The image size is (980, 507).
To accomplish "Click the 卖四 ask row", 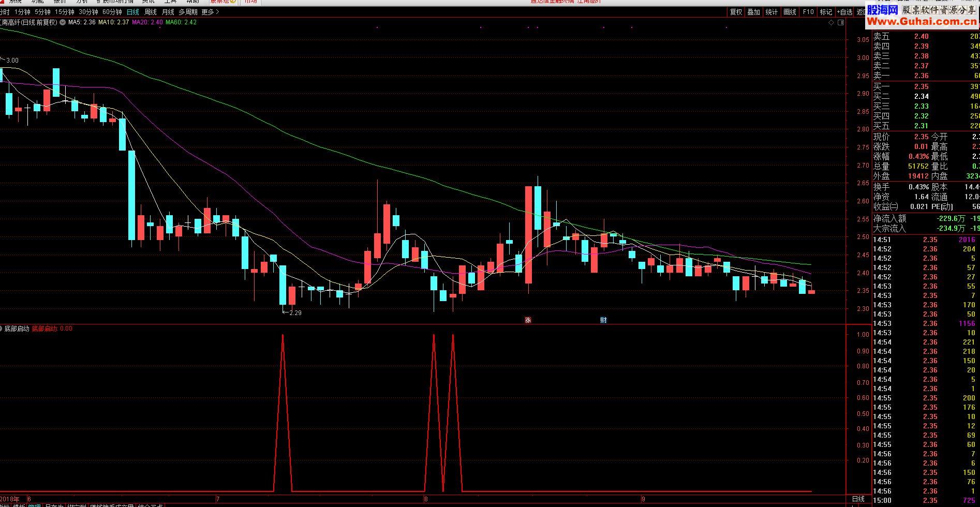I will pos(926,46).
